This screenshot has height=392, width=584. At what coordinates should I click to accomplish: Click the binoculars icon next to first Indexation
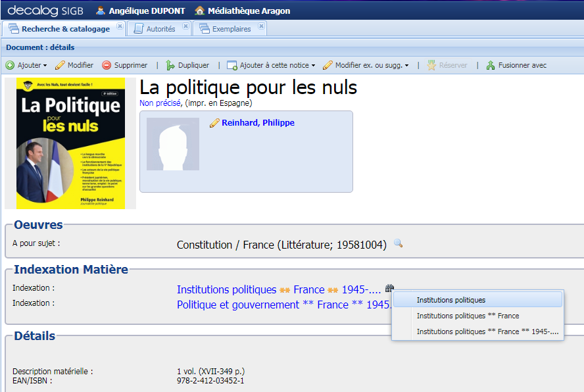tap(389, 287)
